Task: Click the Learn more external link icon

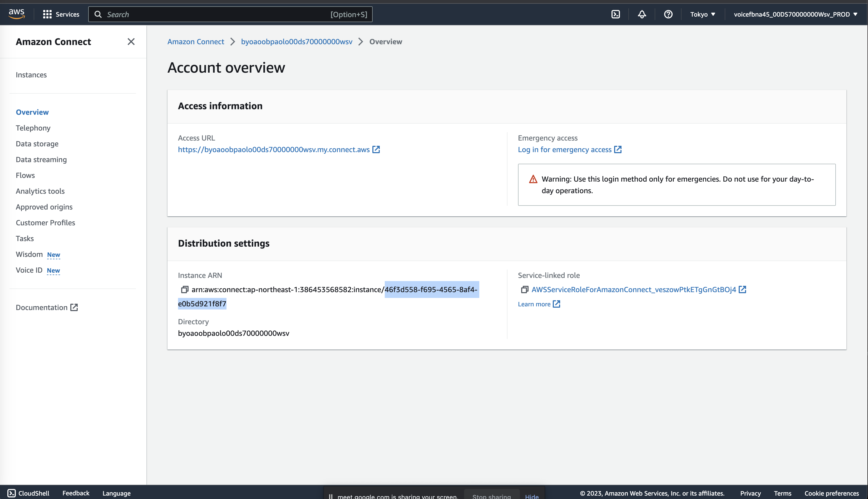Action: 557,304
